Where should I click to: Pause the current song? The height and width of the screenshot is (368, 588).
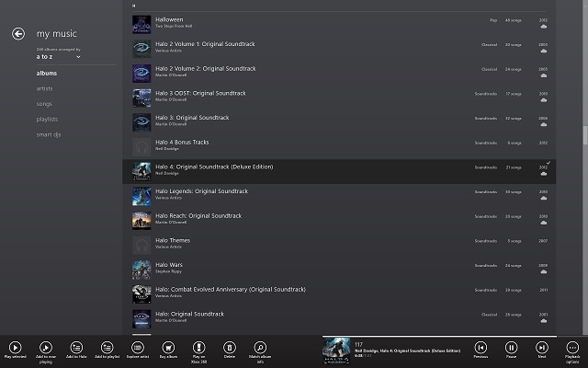point(511,348)
